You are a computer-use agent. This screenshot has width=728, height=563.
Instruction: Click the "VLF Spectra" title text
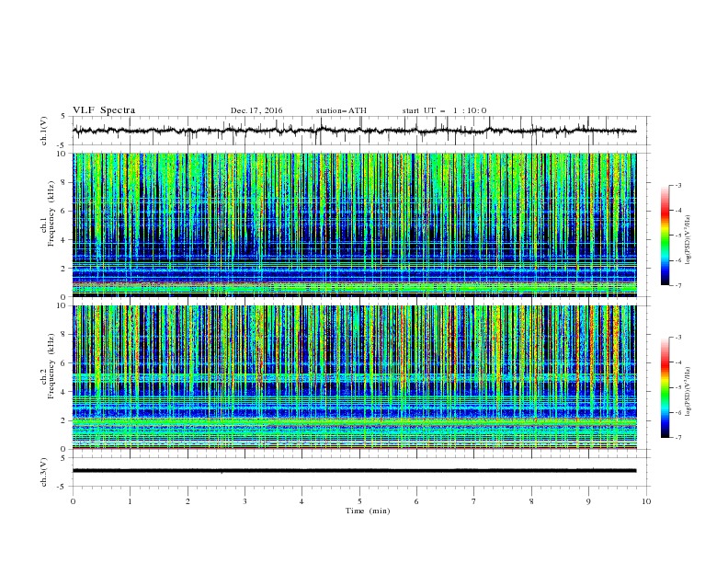pyautogui.click(x=104, y=110)
